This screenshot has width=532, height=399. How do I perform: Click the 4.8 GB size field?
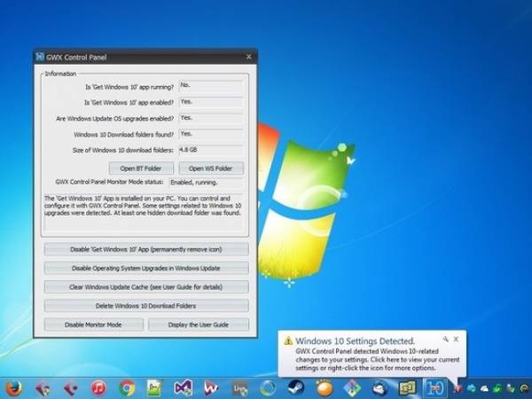tap(211, 150)
